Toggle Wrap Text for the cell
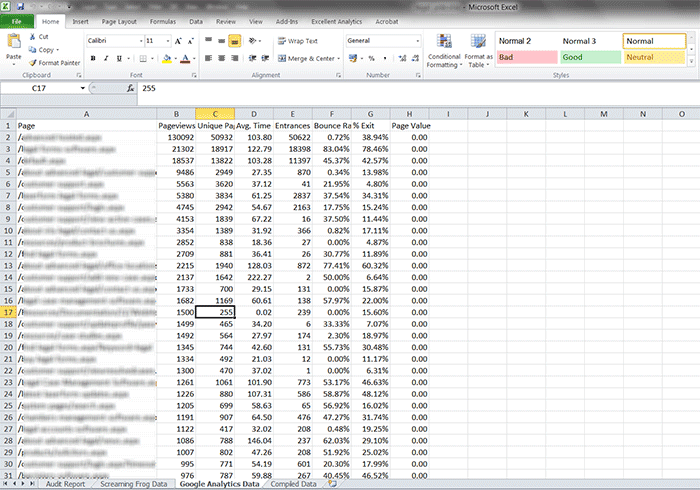 [297, 41]
